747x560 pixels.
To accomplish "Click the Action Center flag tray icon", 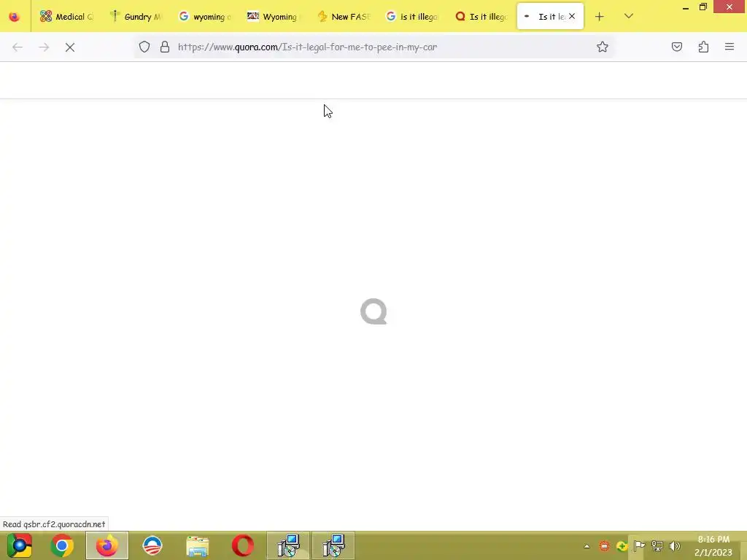I will coord(639,546).
